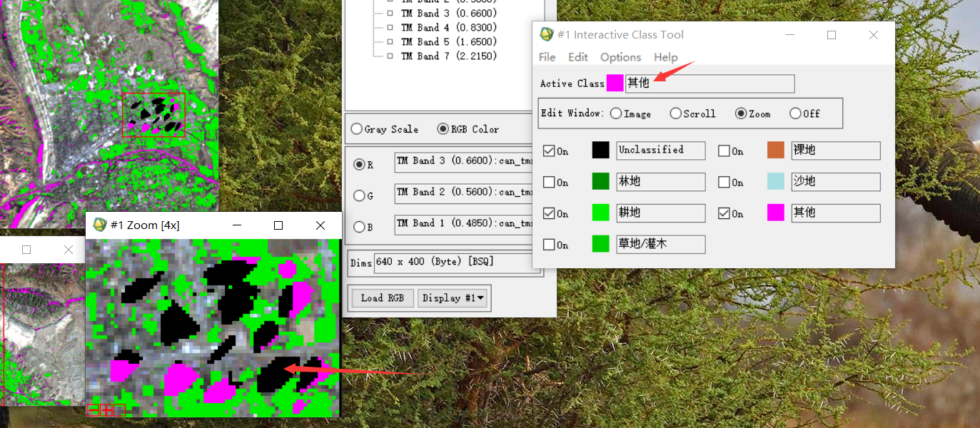Click the G band field TM Band 2
980x428 pixels.
[x=464, y=193]
